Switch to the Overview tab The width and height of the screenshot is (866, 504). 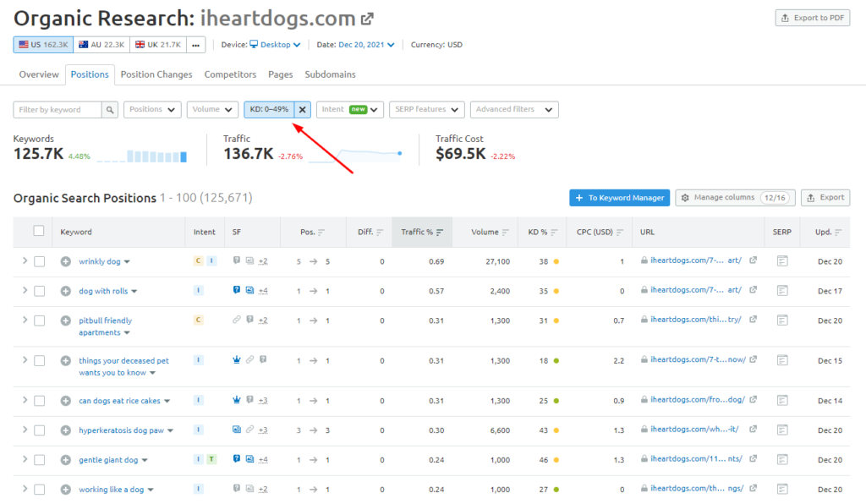[39, 74]
